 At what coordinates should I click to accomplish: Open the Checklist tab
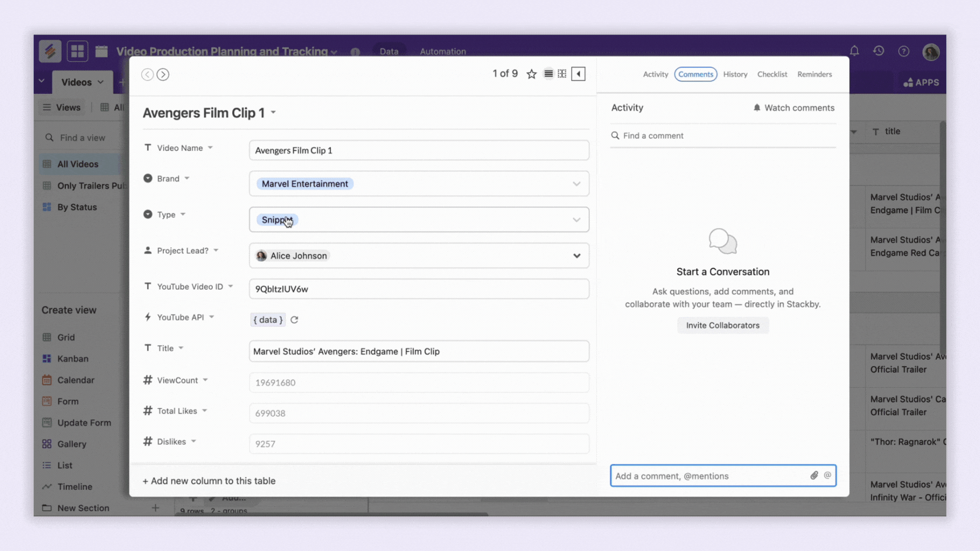click(x=772, y=75)
